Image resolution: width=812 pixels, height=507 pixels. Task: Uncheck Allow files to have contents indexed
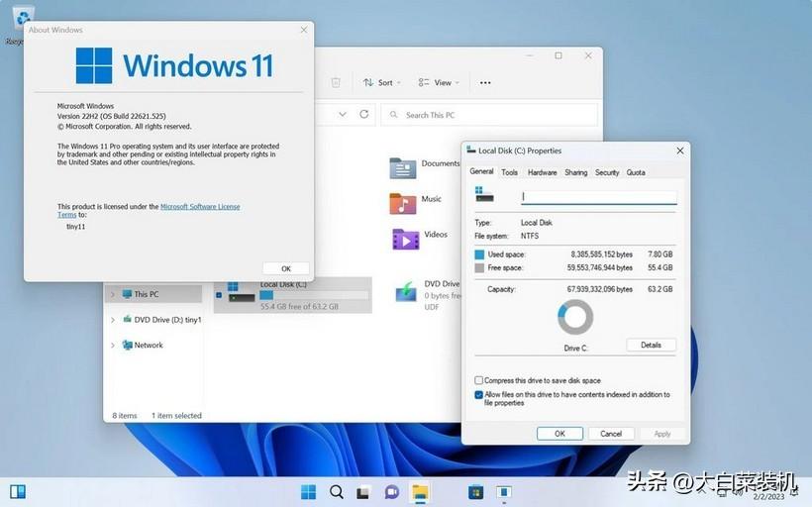pos(478,395)
